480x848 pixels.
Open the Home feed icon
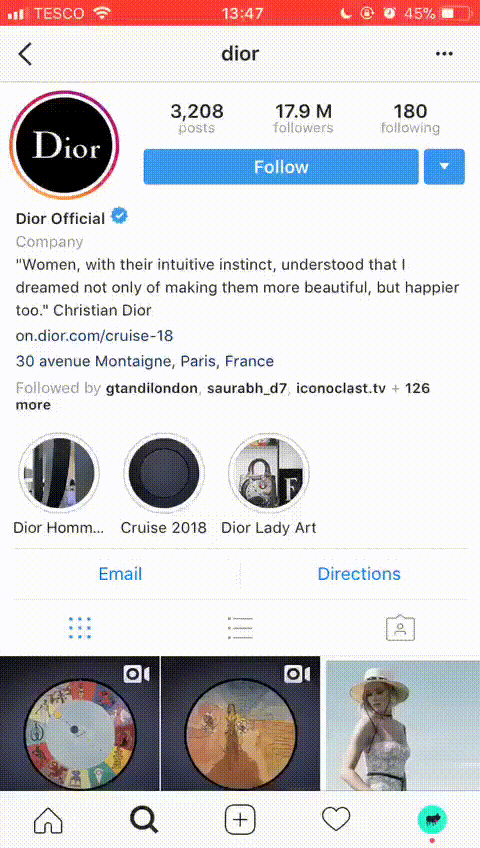pyautogui.click(x=48, y=820)
